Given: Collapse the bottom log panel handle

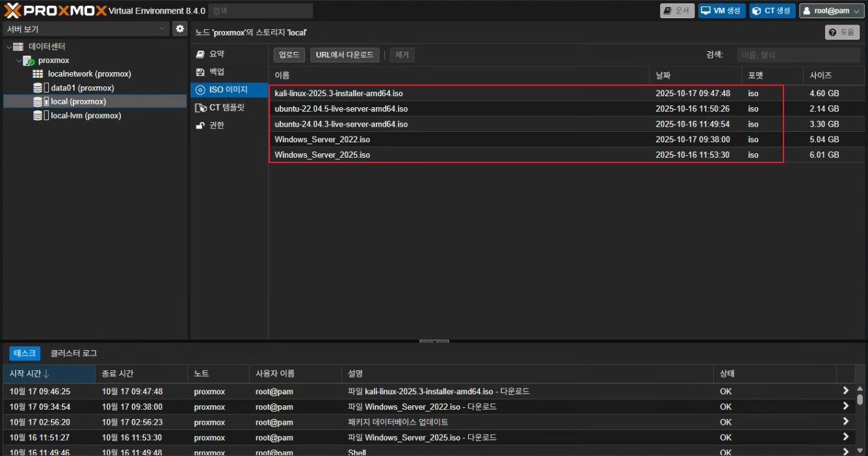Looking at the screenshot, I should click(x=434, y=340).
